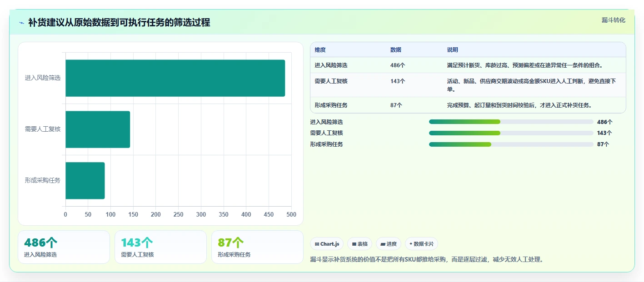
Task: Click the 形成采购任务 label left of the progress bar
Action: click(326, 144)
